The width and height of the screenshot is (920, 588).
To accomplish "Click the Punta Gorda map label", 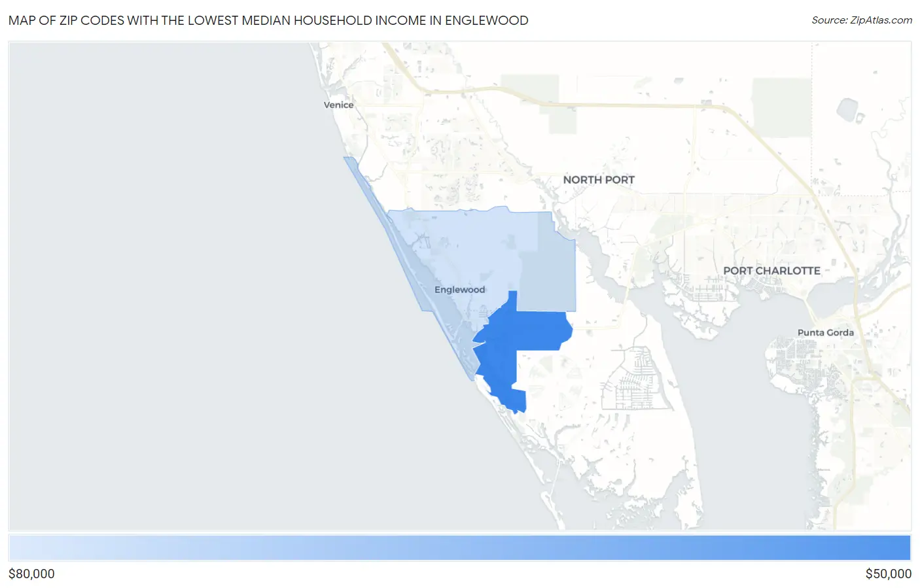I will point(825,332).
